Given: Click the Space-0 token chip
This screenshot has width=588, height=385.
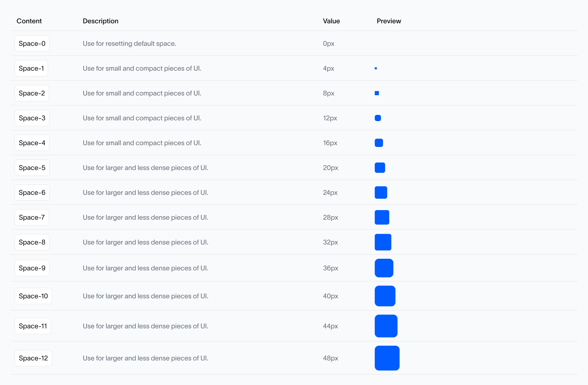Looking at the screenshot, I should [x=32, y=43].
